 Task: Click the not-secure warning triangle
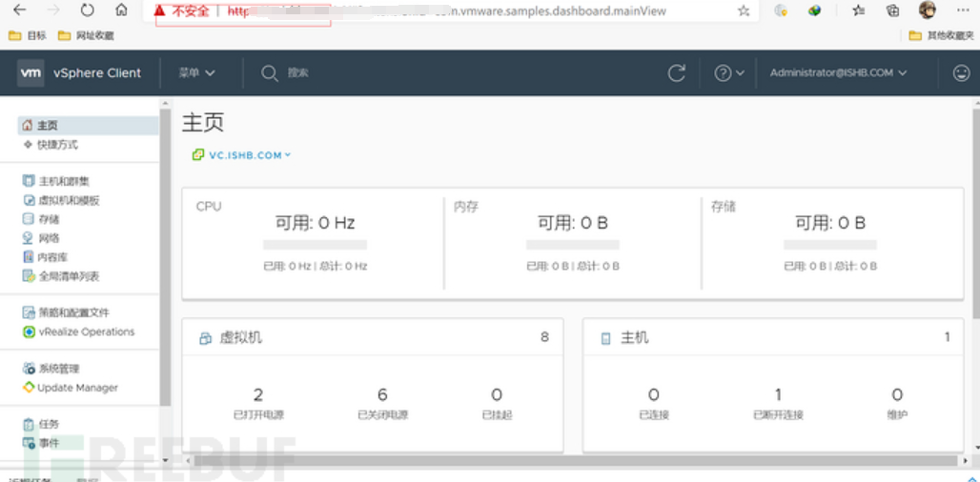pyautogui.click(x=160, y=10)
